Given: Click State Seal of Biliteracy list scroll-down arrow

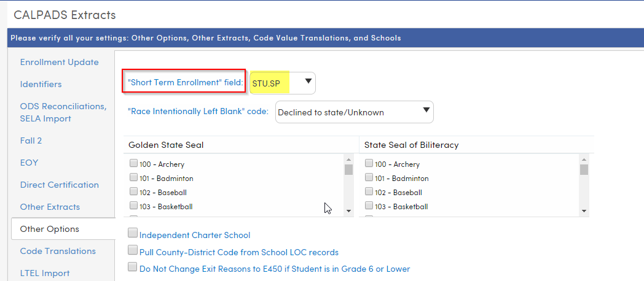Looking at the screenshot, I should pos(584,211).
